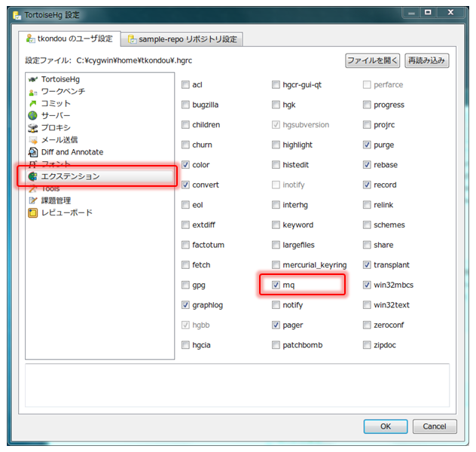The image size is (476, 452).
Task: Uncheck the win32mbcs extension
Action: [367, 285]
